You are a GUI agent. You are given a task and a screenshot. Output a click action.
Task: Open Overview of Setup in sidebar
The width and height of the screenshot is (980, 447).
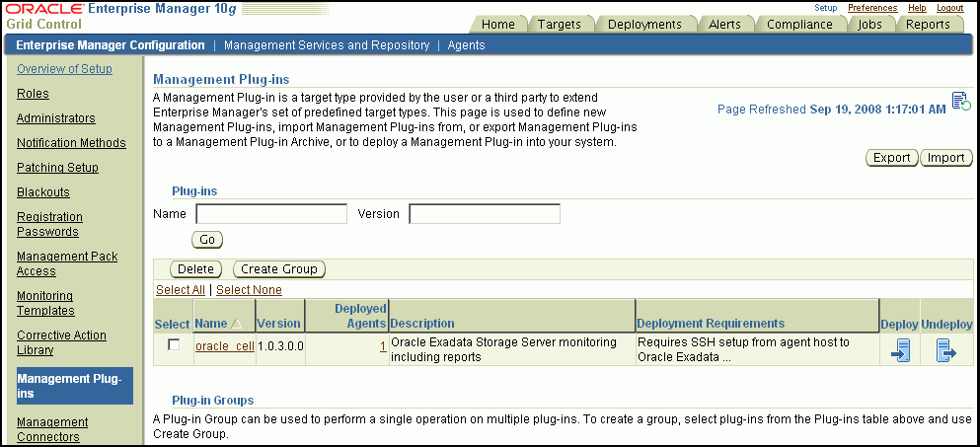(64, 69)
